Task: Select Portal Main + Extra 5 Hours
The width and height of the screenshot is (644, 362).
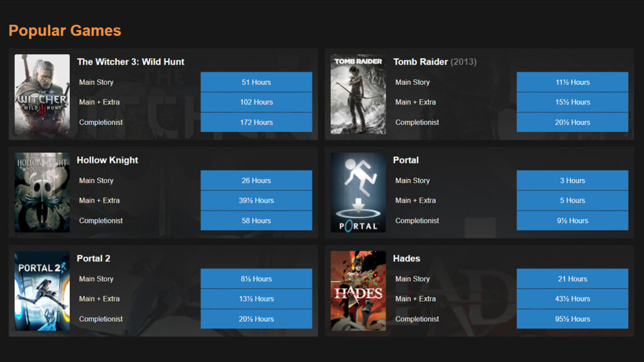Action: coord(572,200)
